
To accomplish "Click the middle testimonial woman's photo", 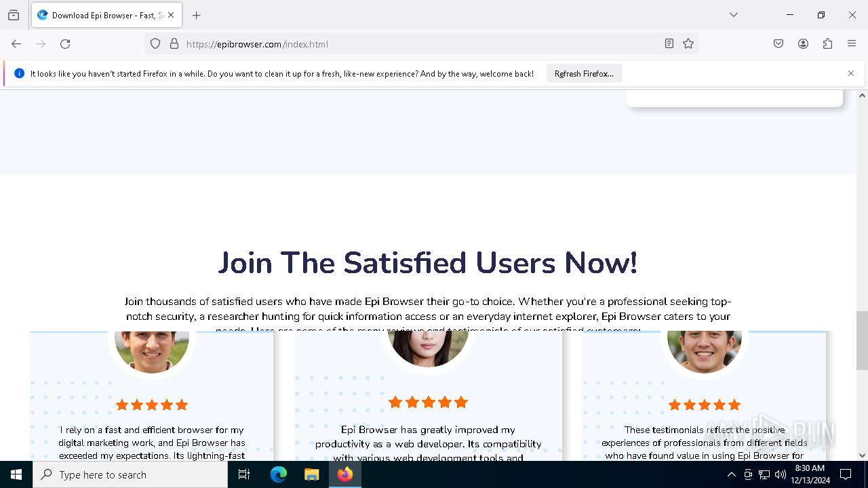I will tap(428, 349).
